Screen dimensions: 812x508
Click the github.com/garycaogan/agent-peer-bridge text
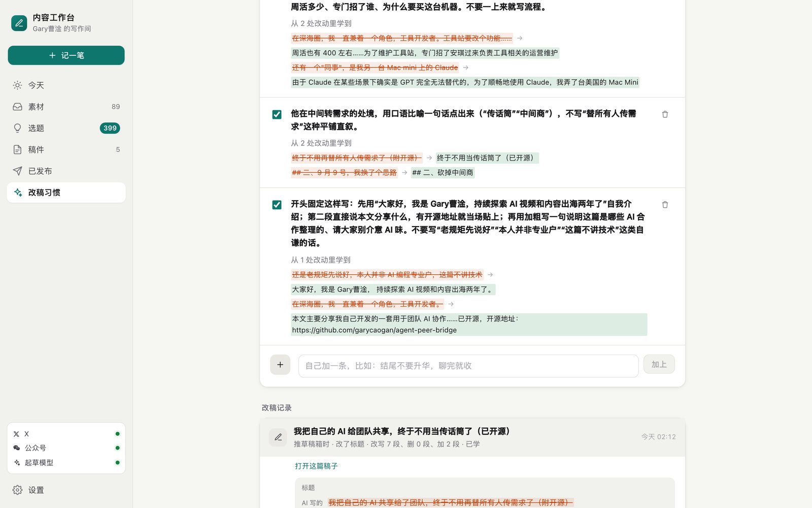tap(374, 330)
